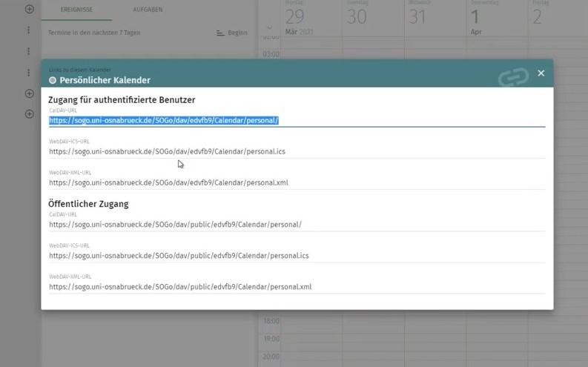Click the 19:00 time label in calendar

271,339
